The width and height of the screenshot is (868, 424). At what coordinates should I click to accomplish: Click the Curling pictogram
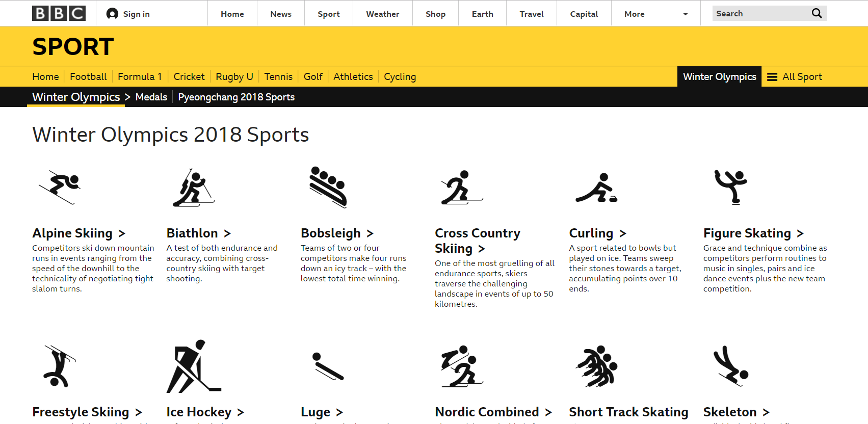[x=596, y=188]
